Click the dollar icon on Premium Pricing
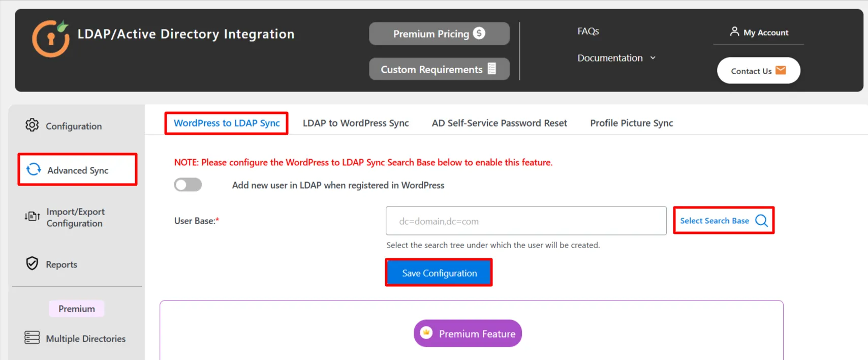This screenshot has width=868, height=360. tap(478, 33)
